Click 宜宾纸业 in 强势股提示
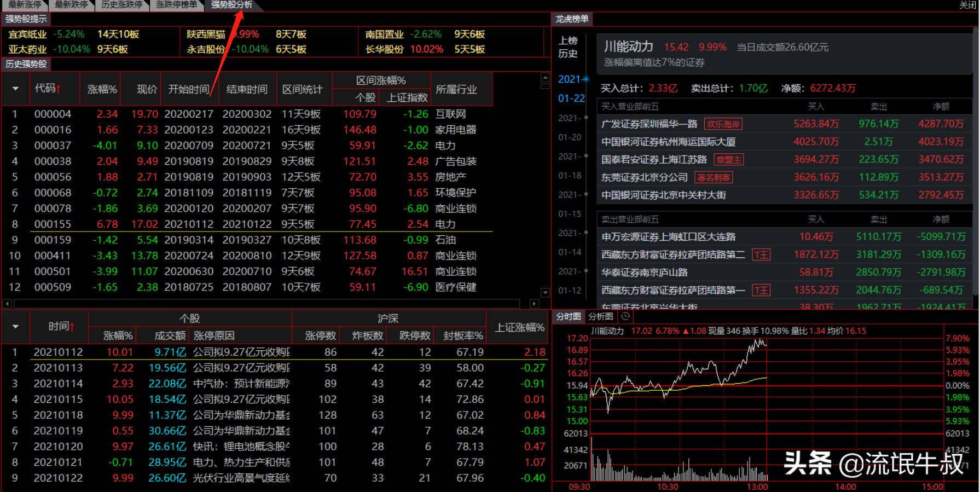This screenshot has width=980, height=492. [x=27, y=34]
